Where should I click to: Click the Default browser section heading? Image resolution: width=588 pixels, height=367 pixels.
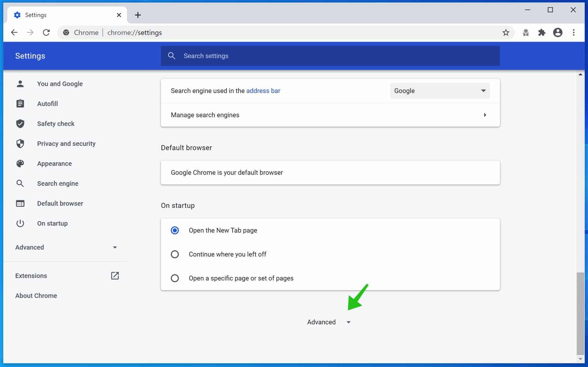[186, 148]
